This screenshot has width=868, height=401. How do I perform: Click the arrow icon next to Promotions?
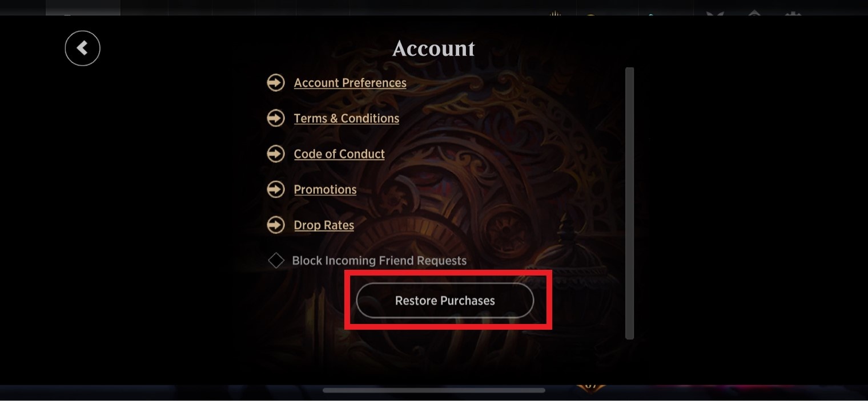[275, 189]
